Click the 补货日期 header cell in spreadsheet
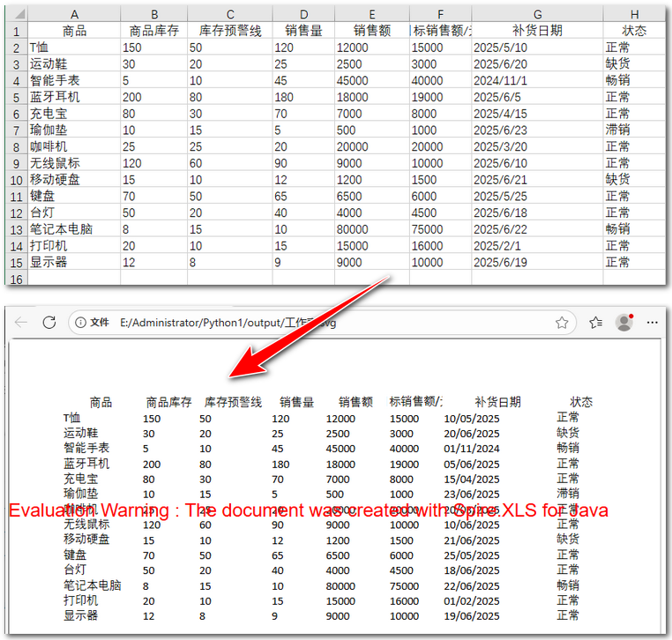Image resolution: width=672 pixels, height=640 pixels. tap(537, 31)
